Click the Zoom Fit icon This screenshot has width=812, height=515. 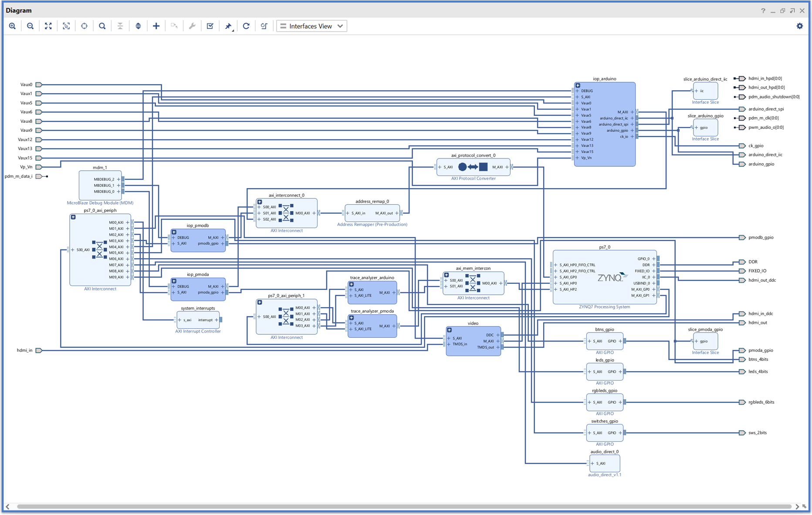point(48,26)
